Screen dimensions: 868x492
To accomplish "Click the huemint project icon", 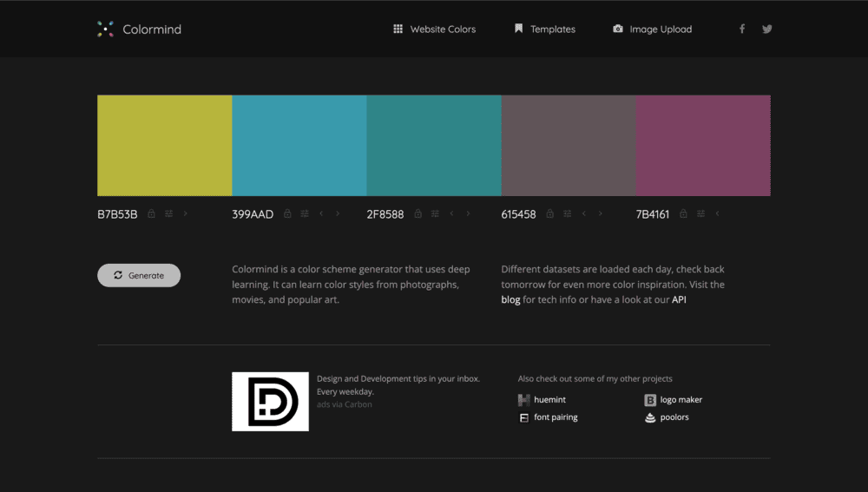I will pyautogui.click(x=524, y=400).
